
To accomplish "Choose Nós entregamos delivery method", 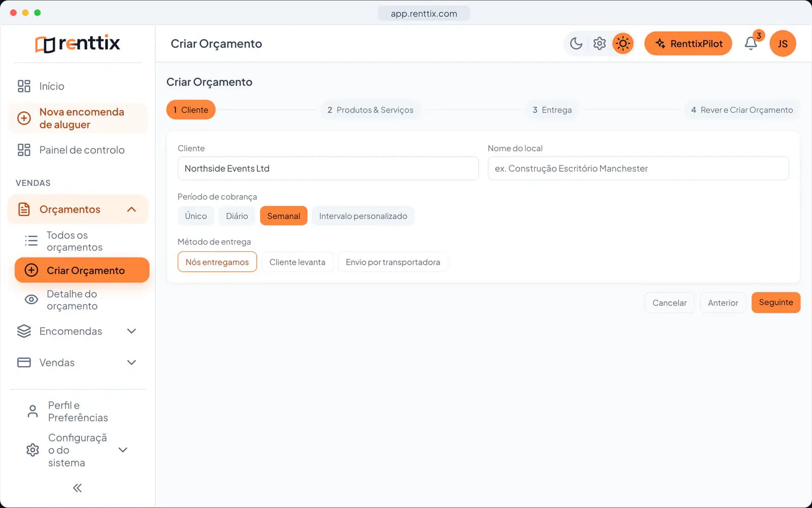I will (217, 262).
